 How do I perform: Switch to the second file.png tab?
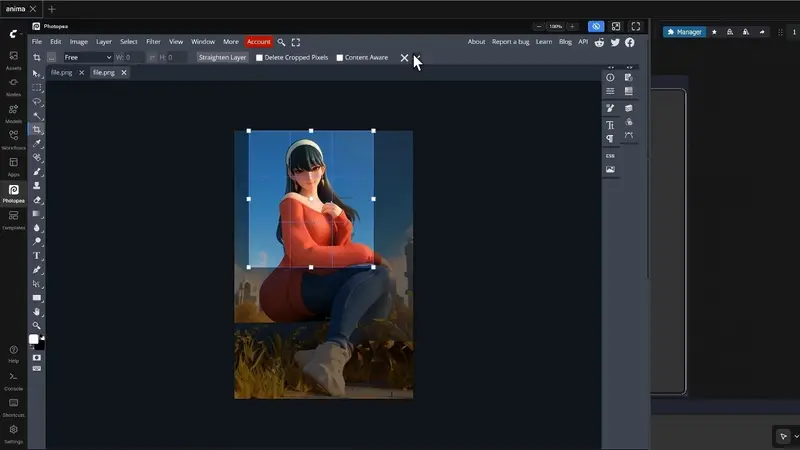(x=104, y=72)
